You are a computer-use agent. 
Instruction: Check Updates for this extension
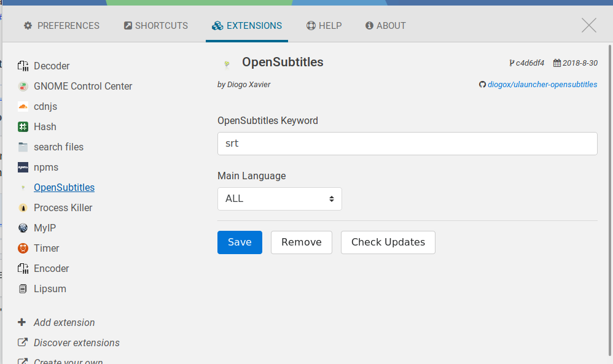[x=388, y=242]
